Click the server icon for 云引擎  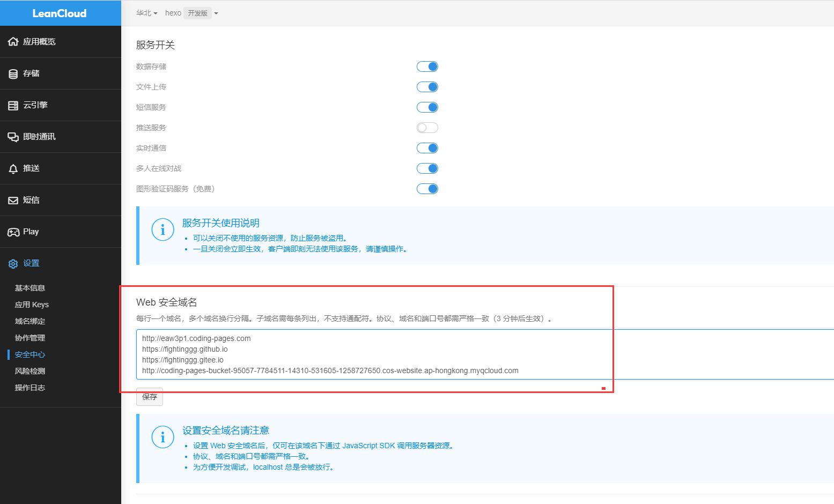tap(13, 106)
